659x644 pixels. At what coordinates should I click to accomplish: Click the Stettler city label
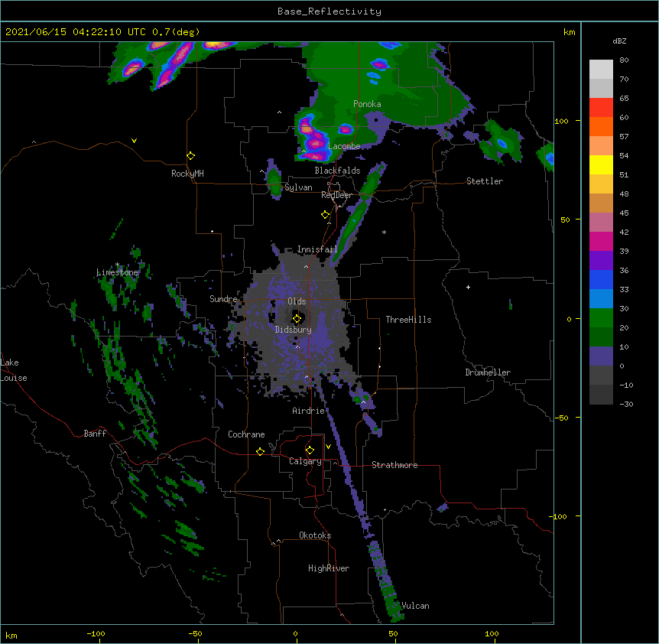[485, 181]
